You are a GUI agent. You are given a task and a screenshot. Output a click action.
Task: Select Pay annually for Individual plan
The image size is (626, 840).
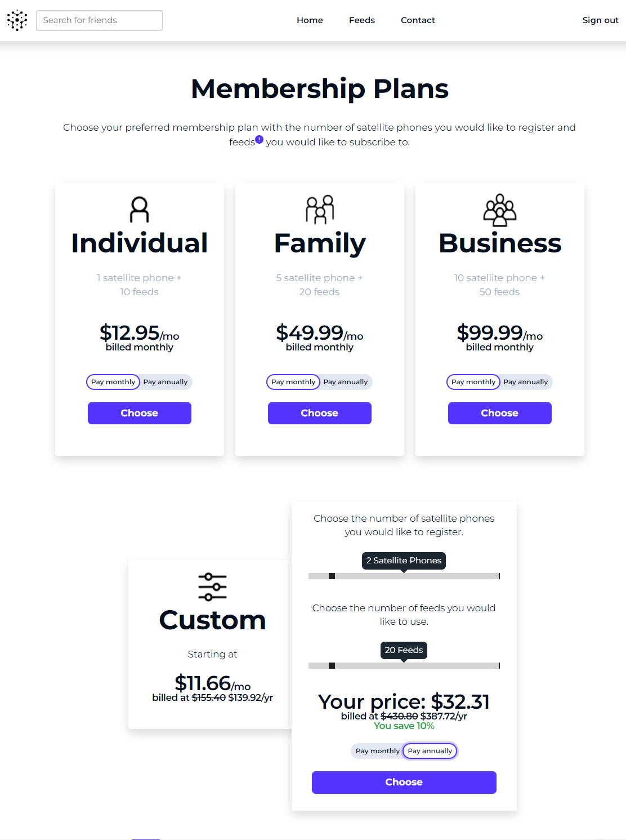coord(166,382)
